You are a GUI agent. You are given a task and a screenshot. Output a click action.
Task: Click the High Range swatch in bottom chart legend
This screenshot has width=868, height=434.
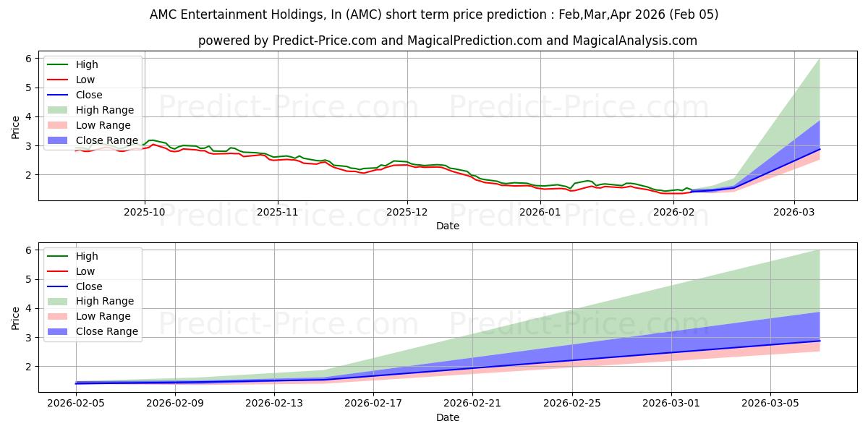pyautogui.click(x=60, y=301)
